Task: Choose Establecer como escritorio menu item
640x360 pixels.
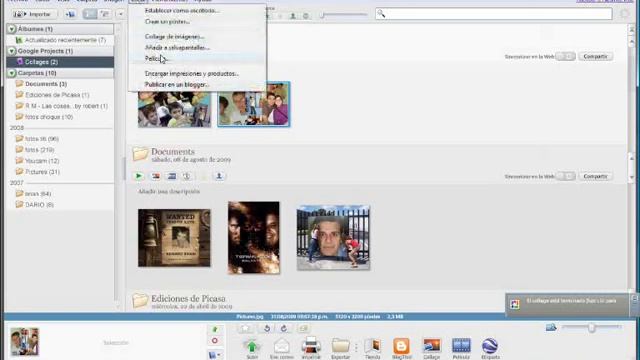Action: click(182, 10)
